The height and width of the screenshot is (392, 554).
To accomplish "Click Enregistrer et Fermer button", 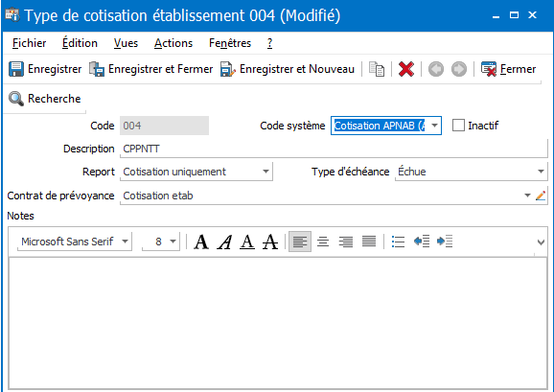I will [150, 69].
